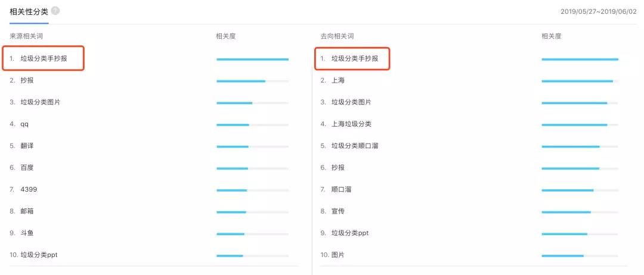Open source keyword 垃圾分类手抄报

(x=44, y=58)
